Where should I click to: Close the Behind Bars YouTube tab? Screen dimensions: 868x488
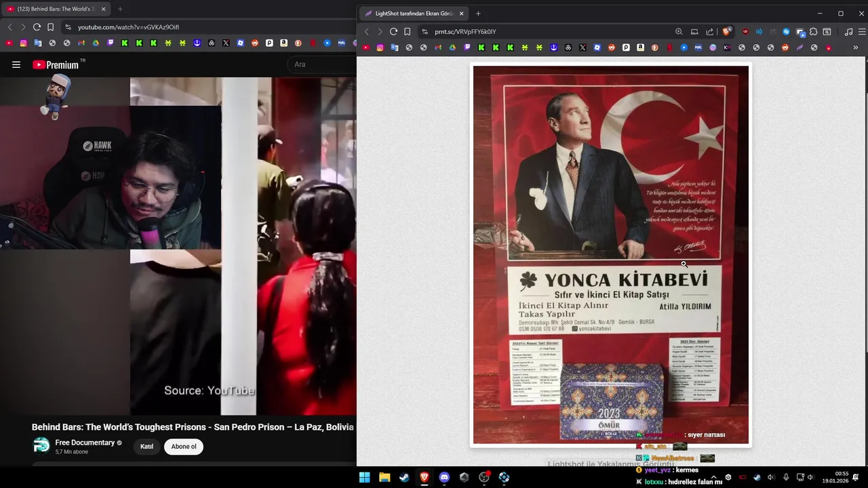click(103, 9)
